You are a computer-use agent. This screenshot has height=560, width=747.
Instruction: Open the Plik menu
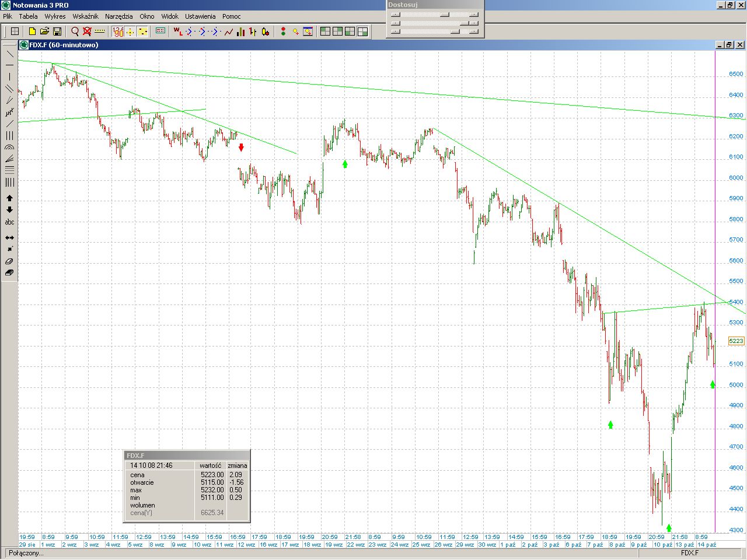(x=8, y=16)
